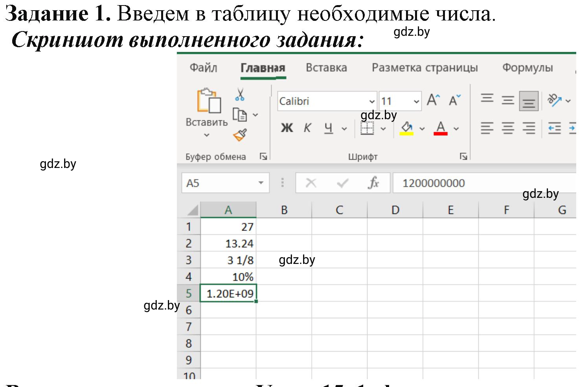Select cell containing 10%
The image size is (588, 387).
(x=228, y=276)
